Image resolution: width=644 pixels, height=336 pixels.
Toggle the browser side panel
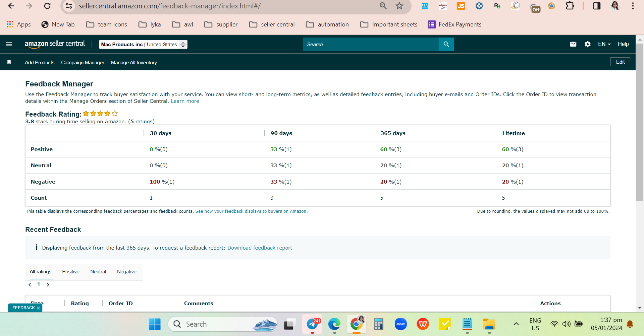597,6
